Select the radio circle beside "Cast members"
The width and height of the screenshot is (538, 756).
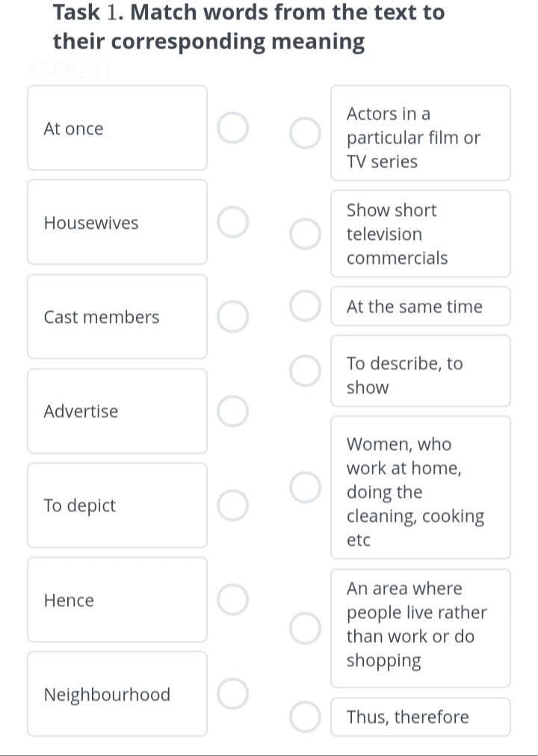[x=232, y=316]
